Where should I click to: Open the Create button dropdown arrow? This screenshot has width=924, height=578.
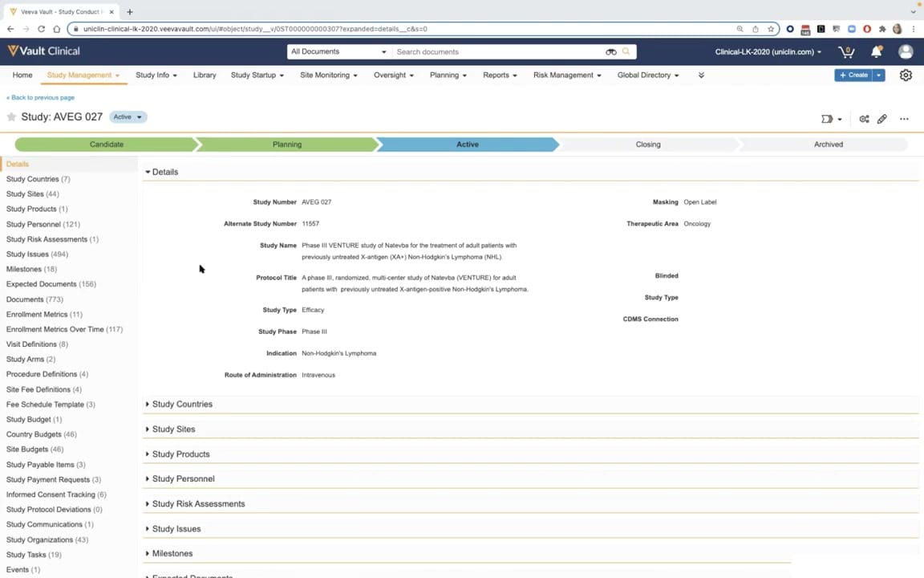[878, 75]
